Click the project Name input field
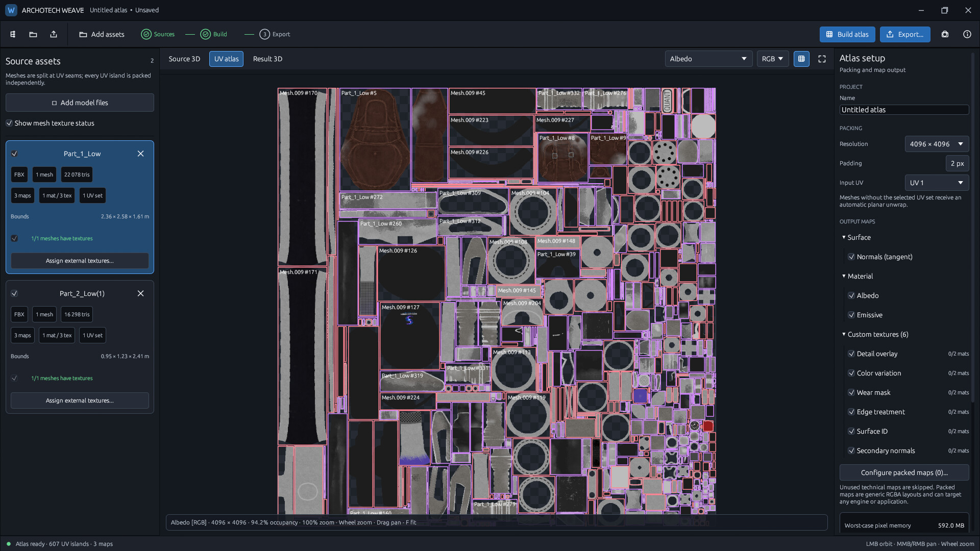 tap(904, 110)
